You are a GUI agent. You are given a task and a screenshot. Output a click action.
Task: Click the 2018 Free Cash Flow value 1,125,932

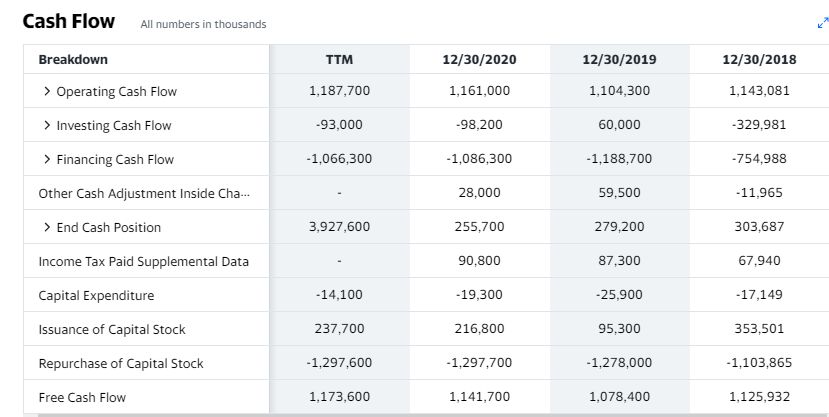pyautogui.click(x=759, y=397)
